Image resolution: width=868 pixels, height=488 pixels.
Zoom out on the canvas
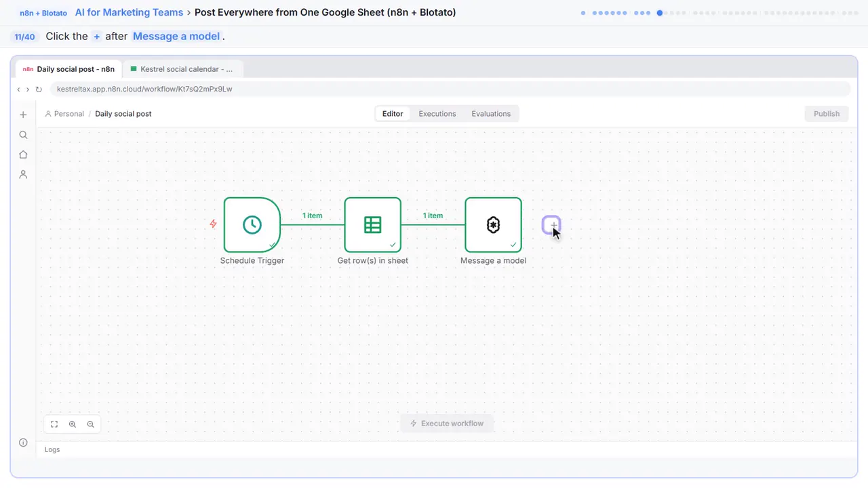(91, 424)
